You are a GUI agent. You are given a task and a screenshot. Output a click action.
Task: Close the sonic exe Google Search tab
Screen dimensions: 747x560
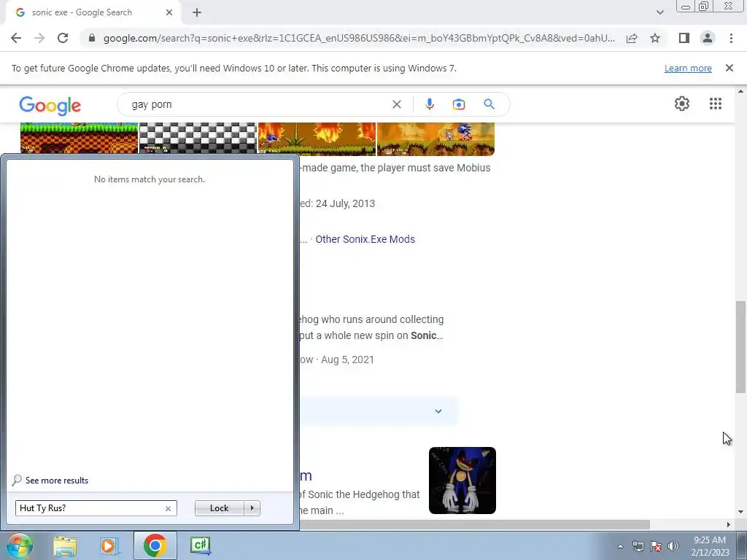pyautogui.click(x=169, y=12)
